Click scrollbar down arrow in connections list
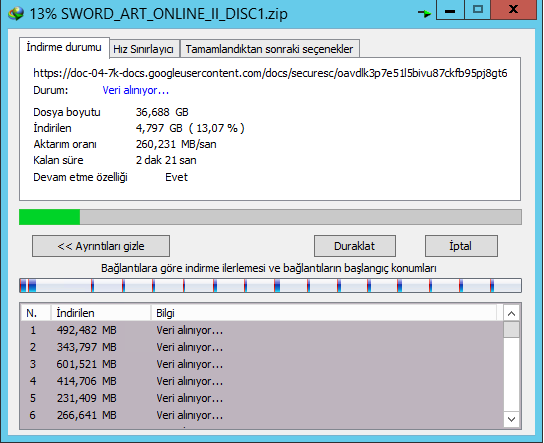The image size is (544, 443). pos(511,419)
